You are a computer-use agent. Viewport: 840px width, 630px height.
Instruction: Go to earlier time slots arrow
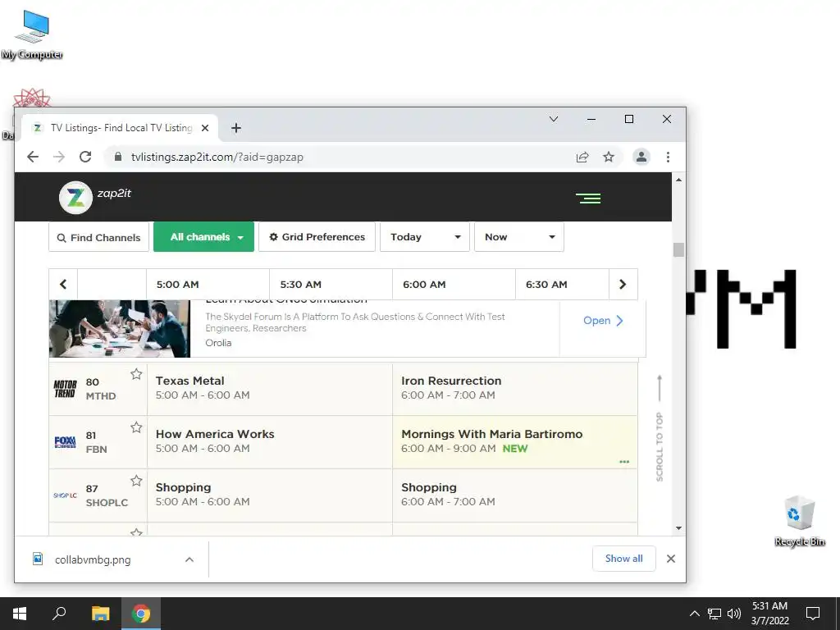pyautogui.click(x=63, y=285)
